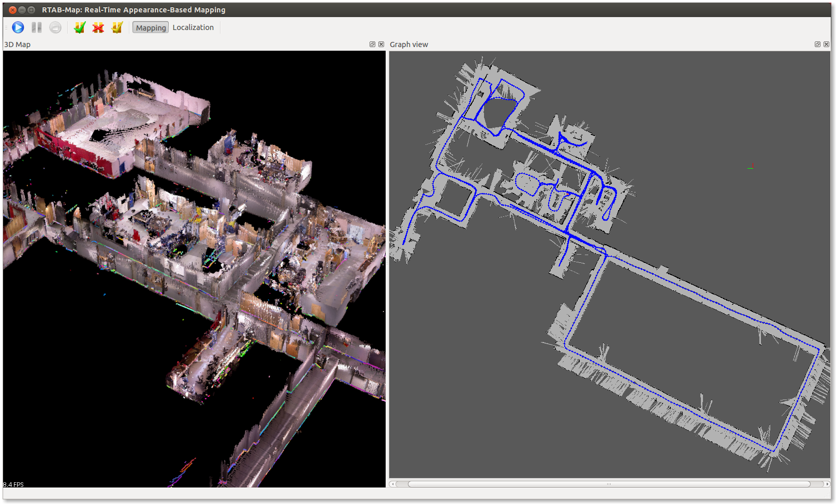Viewport: 836px width, 504px height.
Task: Close the Graph view panel
Action: click(826, 45)
